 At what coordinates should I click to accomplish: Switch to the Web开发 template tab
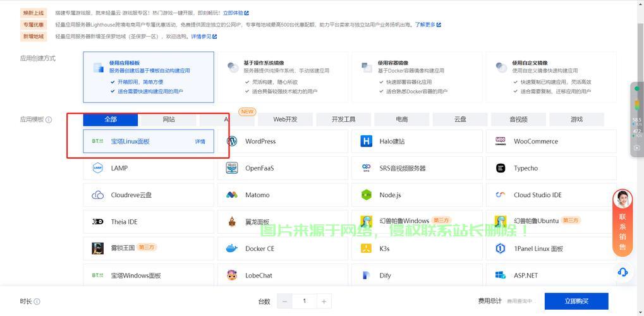pos(286,119)
